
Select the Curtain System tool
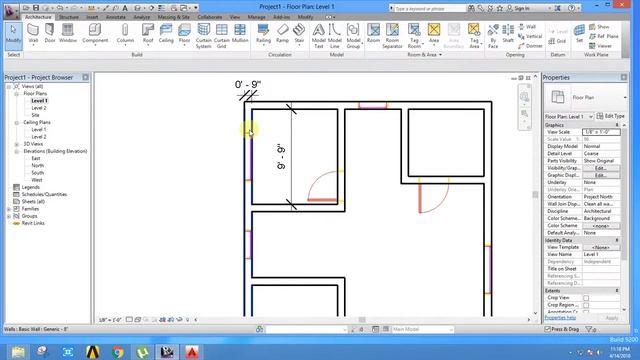tap(203, 36)
